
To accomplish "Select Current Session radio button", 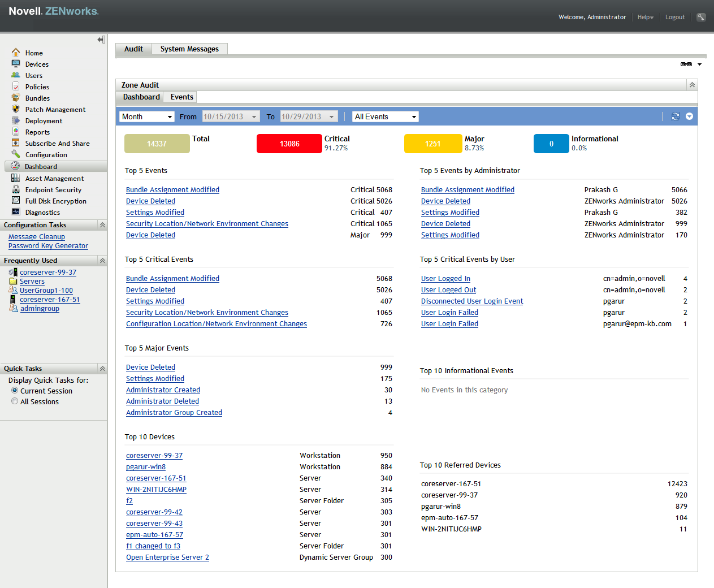I will coord(15,391).
